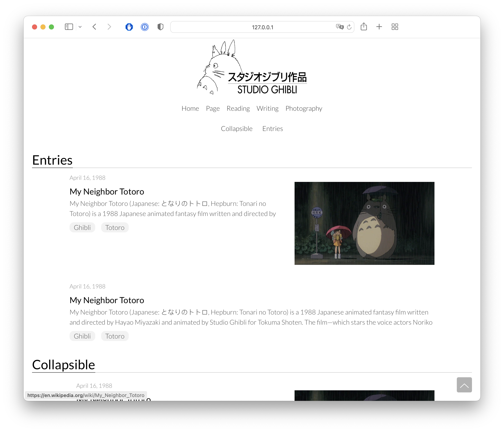
Task: Jump to the Collapsible section link
Action: (236, 129)
